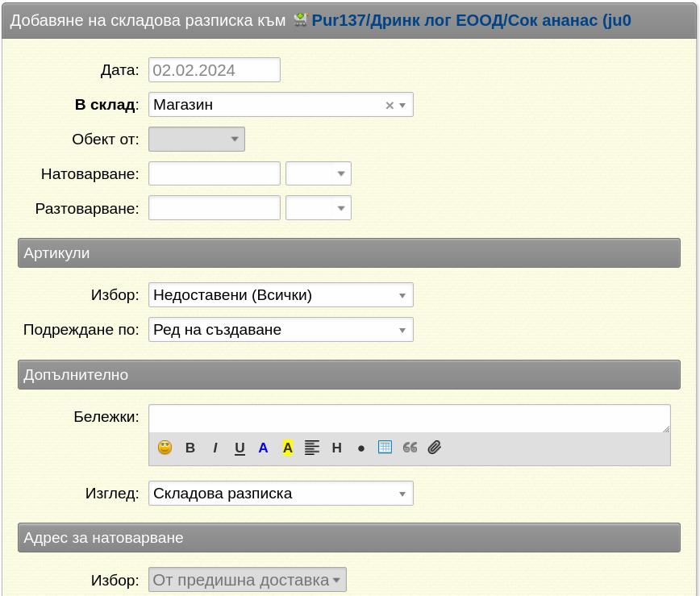This screenshot has height=596, width=700.
Task: Toggle bold formatting in Бележки toolbar
Action: (190, 448)
